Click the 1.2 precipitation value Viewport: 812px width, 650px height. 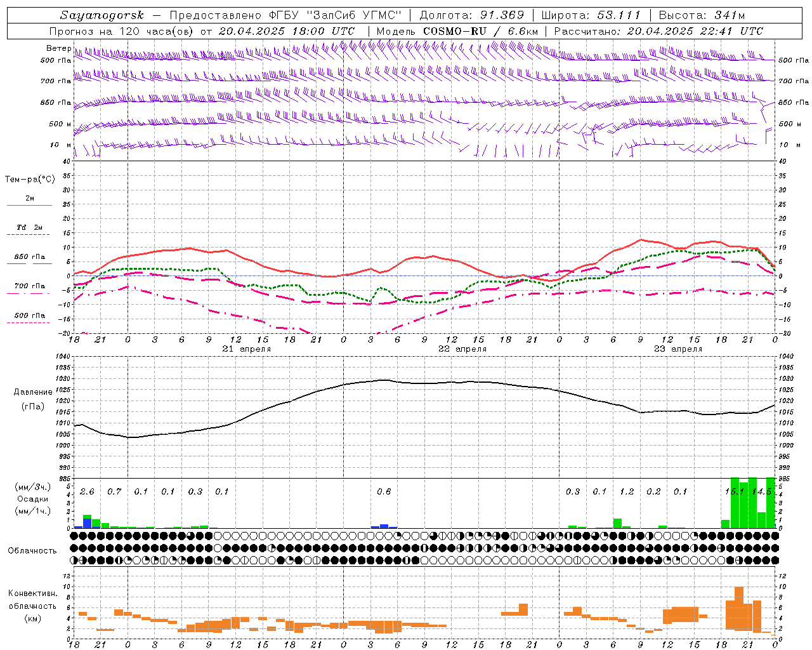click(627, 492)
